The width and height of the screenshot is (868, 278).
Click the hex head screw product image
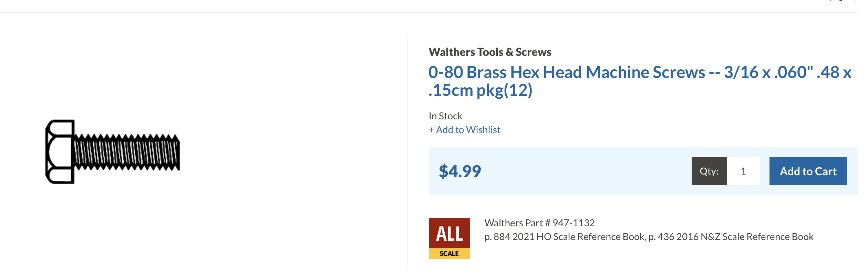[113, 152]
